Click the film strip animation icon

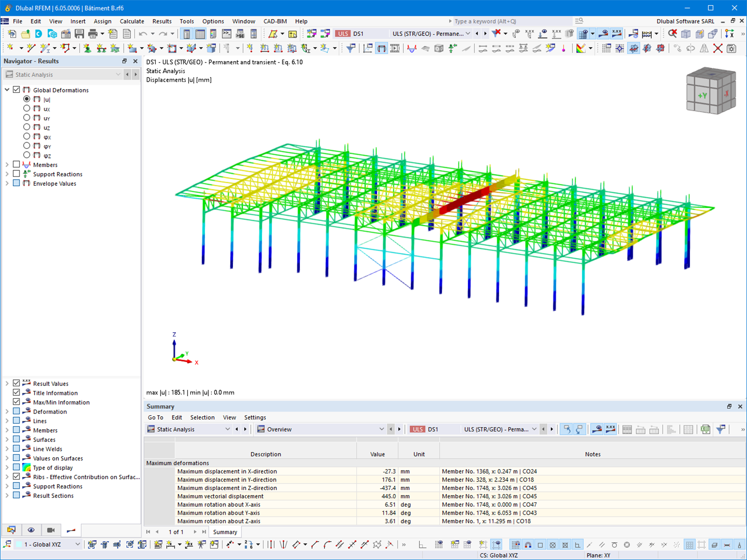(x=395, y=48)
